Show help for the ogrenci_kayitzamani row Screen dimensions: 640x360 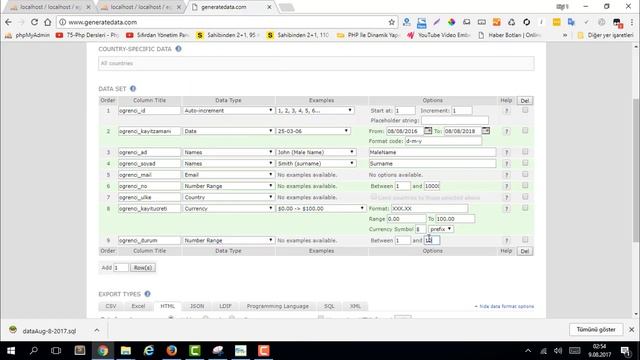point(507,131)
